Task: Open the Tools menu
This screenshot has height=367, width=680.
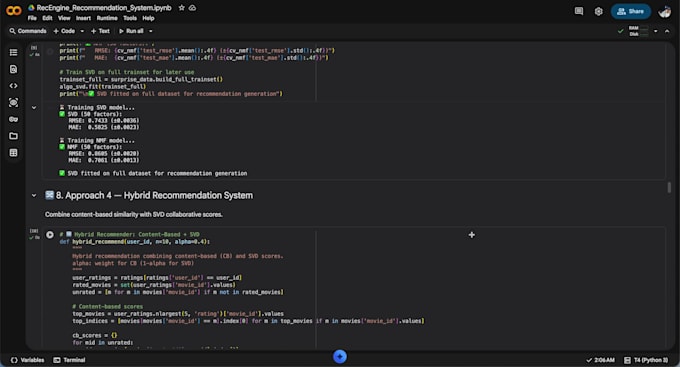Action: 130,18
